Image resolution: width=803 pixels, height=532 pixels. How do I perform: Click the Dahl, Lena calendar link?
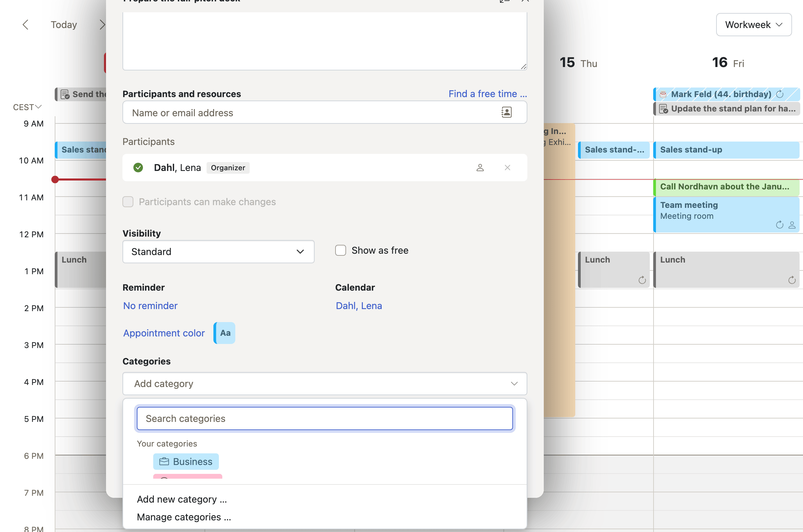click(359, 306)
